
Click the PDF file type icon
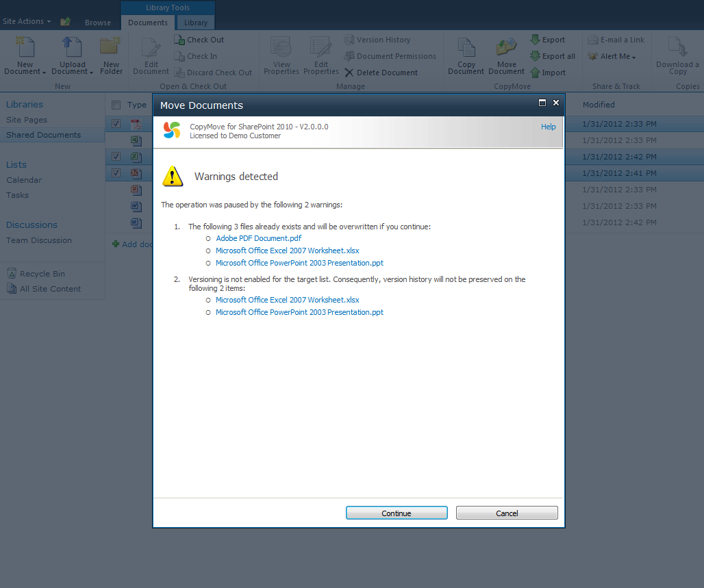(136, 124)
